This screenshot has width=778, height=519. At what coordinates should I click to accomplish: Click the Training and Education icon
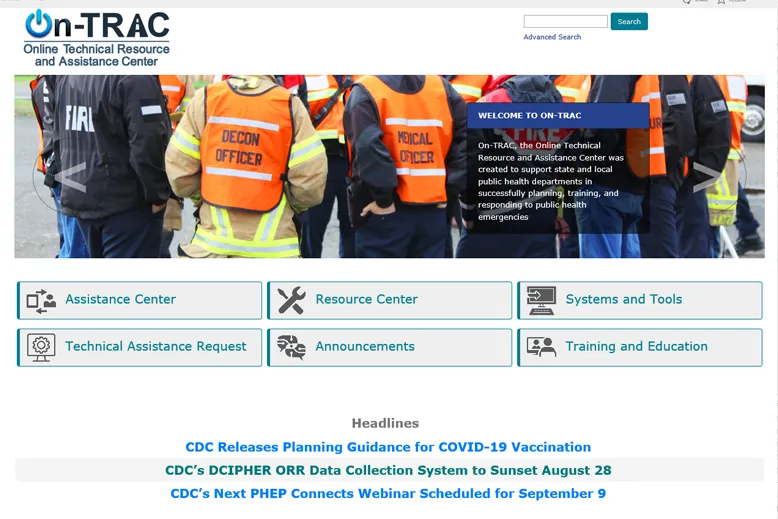pos(541,347)
